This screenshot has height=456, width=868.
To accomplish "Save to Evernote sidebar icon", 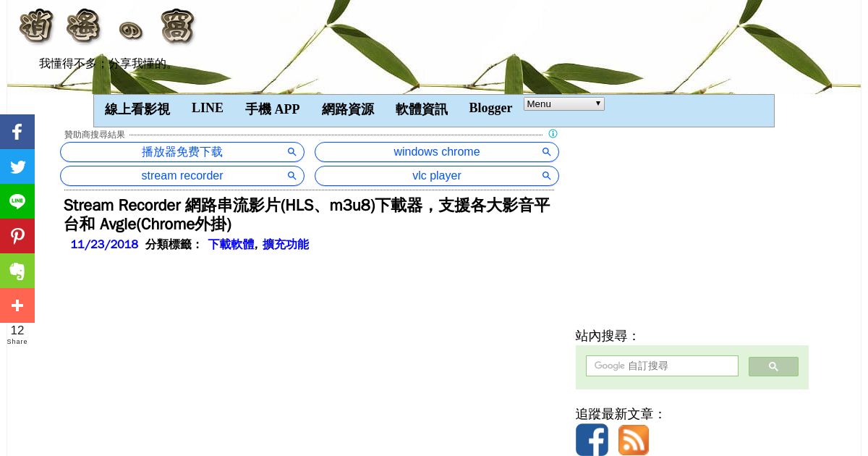I will tap(17, 271).
